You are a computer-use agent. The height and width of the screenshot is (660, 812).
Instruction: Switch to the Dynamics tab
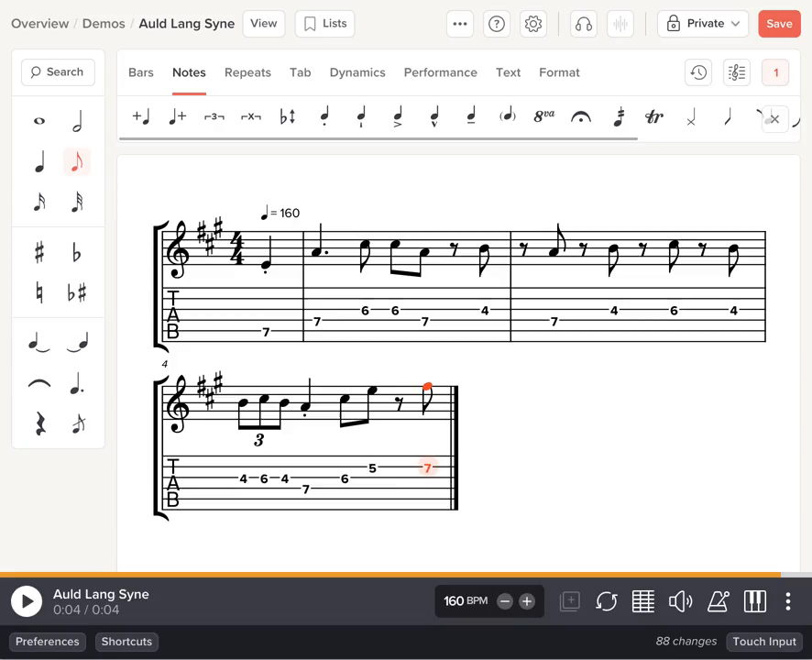357,72
